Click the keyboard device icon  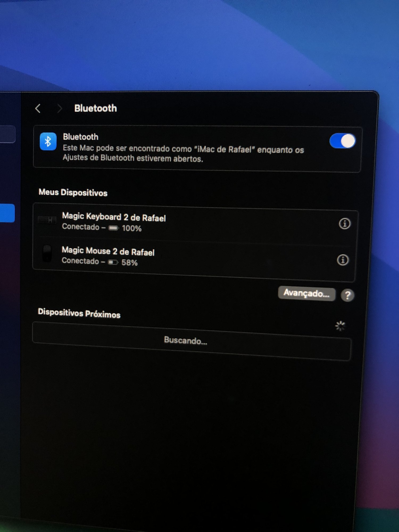coord(47,220)
